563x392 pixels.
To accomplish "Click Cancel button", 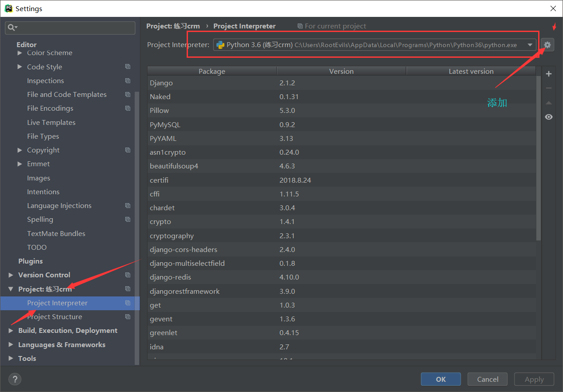I will coord(487,379).
